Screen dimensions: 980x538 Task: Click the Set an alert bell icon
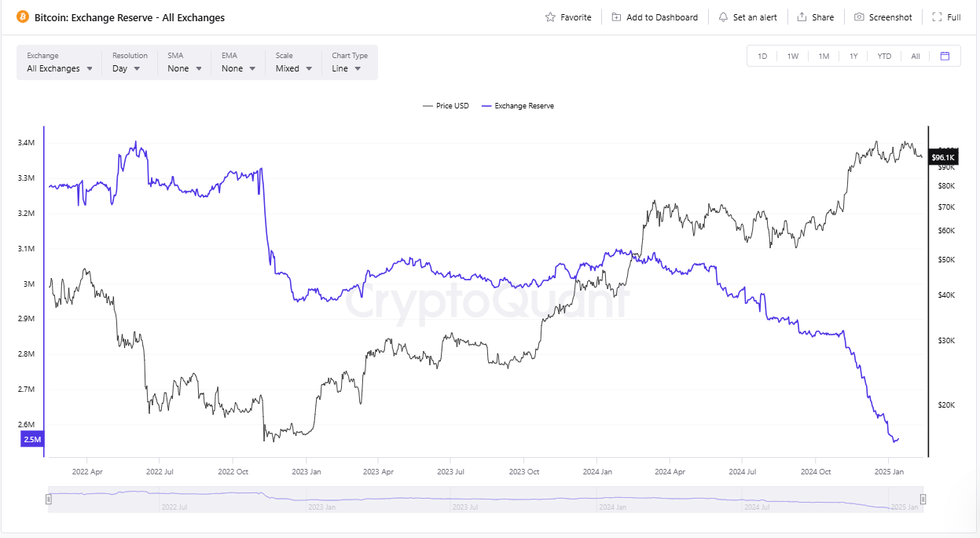(x=723, y=17)
